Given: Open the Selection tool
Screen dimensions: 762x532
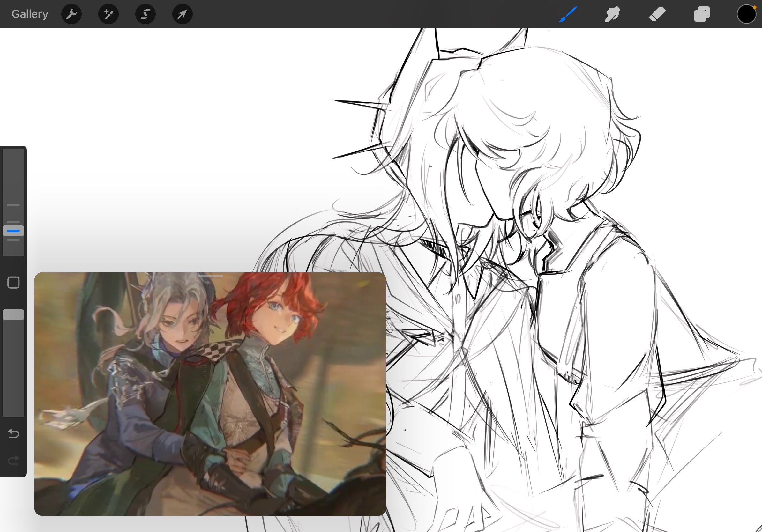Looking at the screenshot, I should click(x=146, y=14).
